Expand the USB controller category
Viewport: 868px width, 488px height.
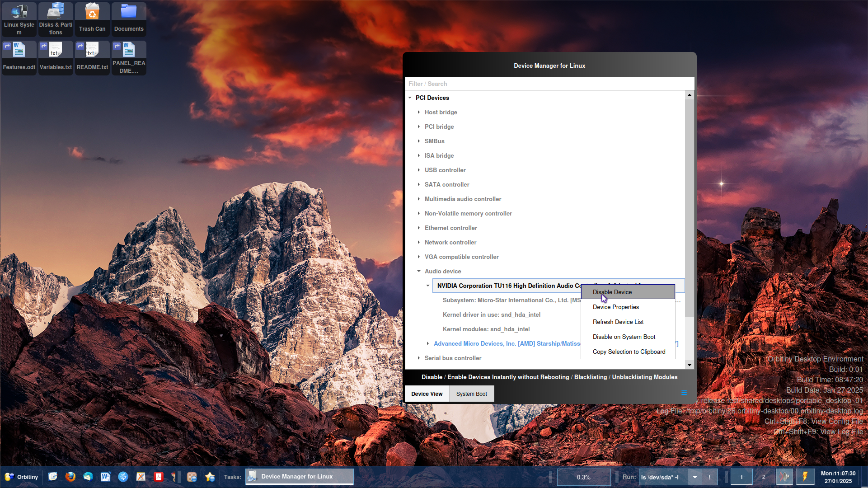419,170
